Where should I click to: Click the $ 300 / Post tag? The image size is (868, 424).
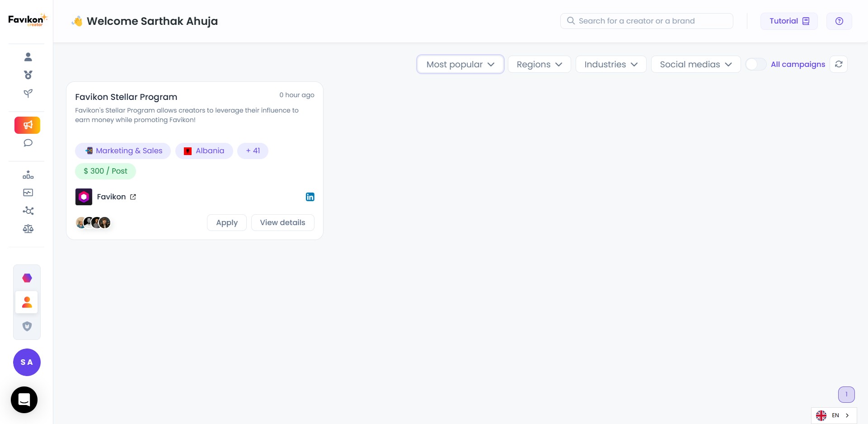point(105,171)
